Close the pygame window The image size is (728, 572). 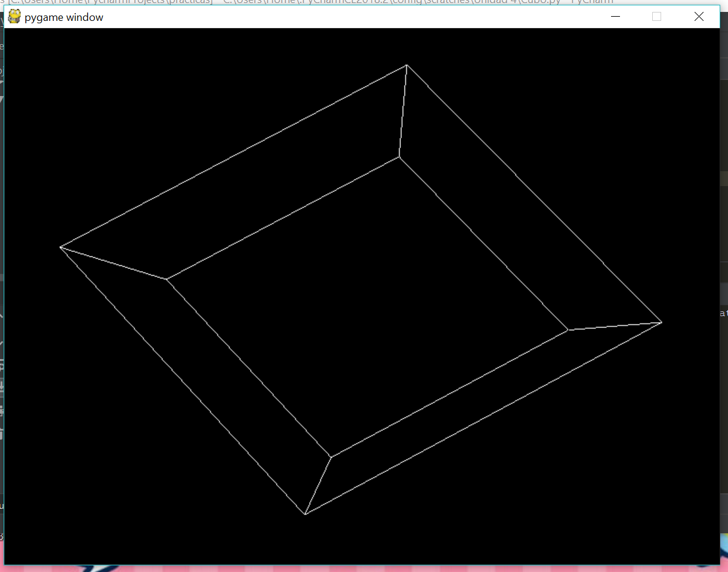pyautogui.click(x=699, y=17)
